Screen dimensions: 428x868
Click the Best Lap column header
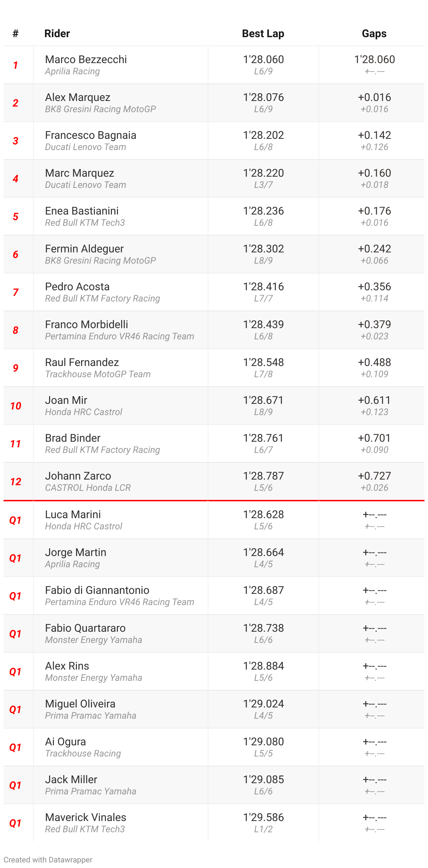tap(263, 34)
